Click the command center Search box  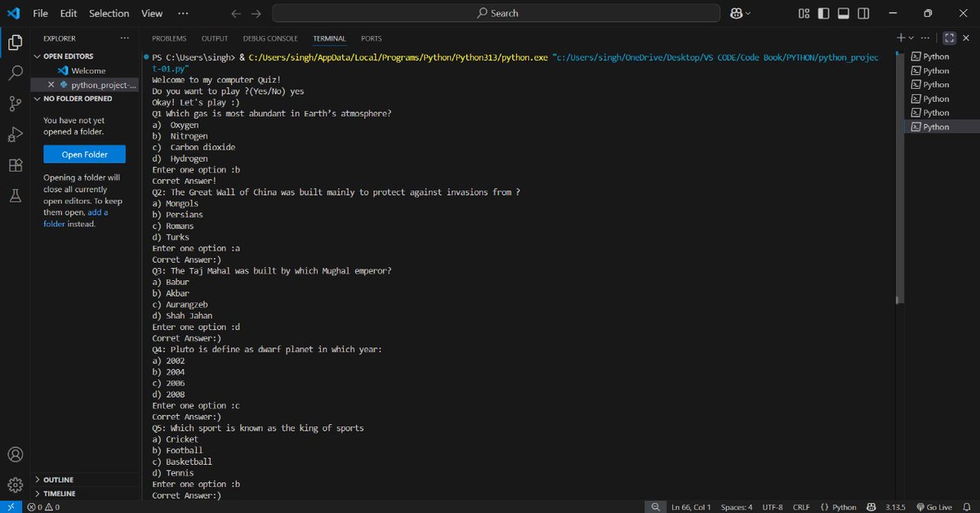(497, 13)
